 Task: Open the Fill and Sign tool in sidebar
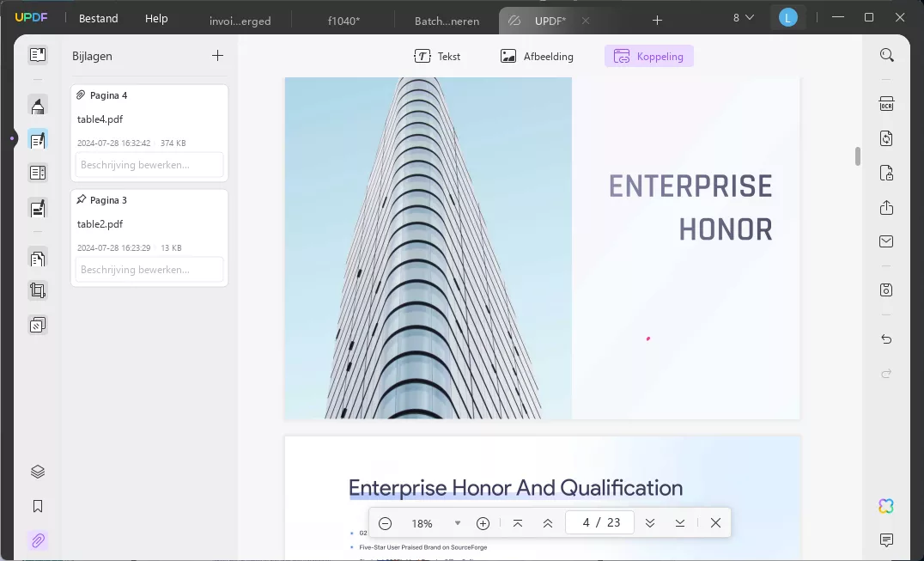38,208
